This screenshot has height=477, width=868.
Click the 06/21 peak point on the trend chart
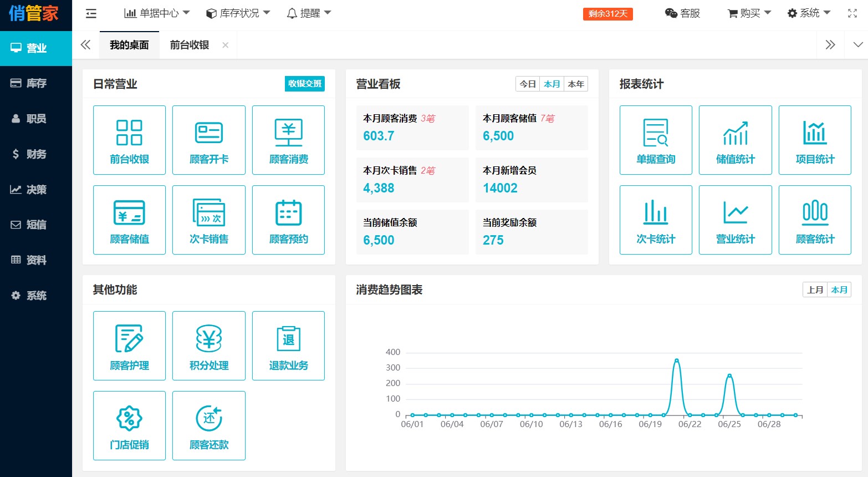(x=676, y=361)
